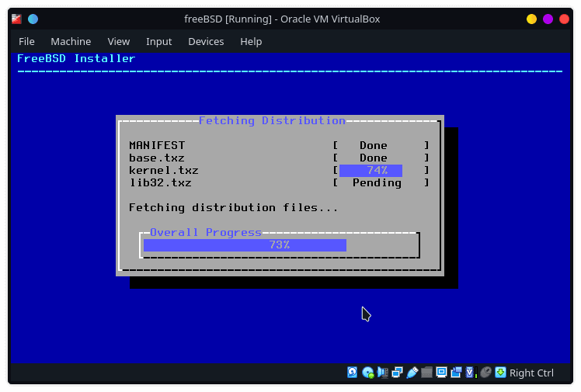Screen dimensions: 581x392
Task: Open the View menu
Action: (119, 41)
